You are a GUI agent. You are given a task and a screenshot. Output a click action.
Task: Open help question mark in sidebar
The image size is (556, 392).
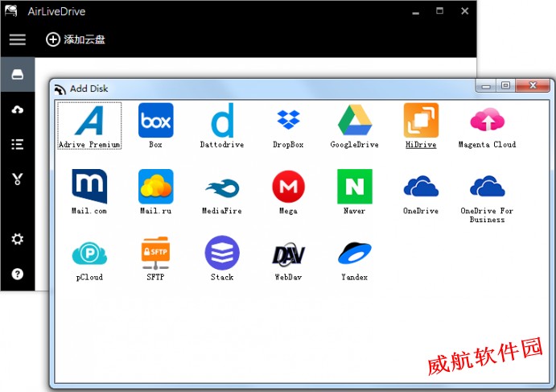18,274
